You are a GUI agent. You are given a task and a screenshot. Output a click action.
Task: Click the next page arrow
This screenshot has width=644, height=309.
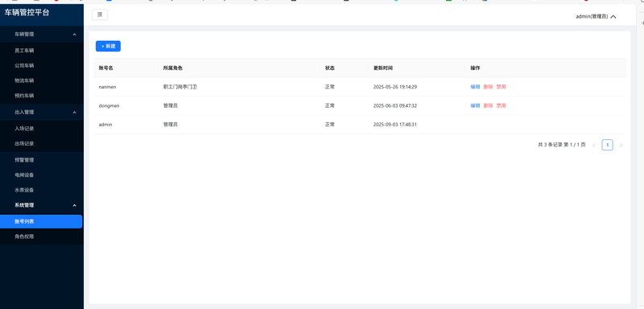[x=621, y=146]
